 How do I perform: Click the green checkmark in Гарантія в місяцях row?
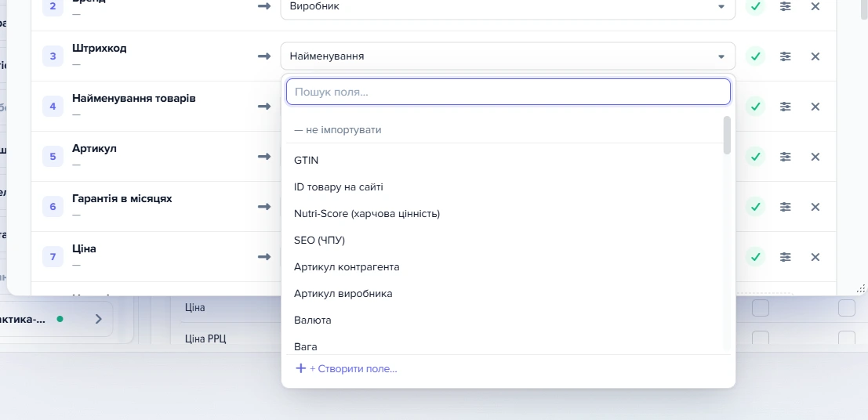pyautogui.click(x=756, y=206)
